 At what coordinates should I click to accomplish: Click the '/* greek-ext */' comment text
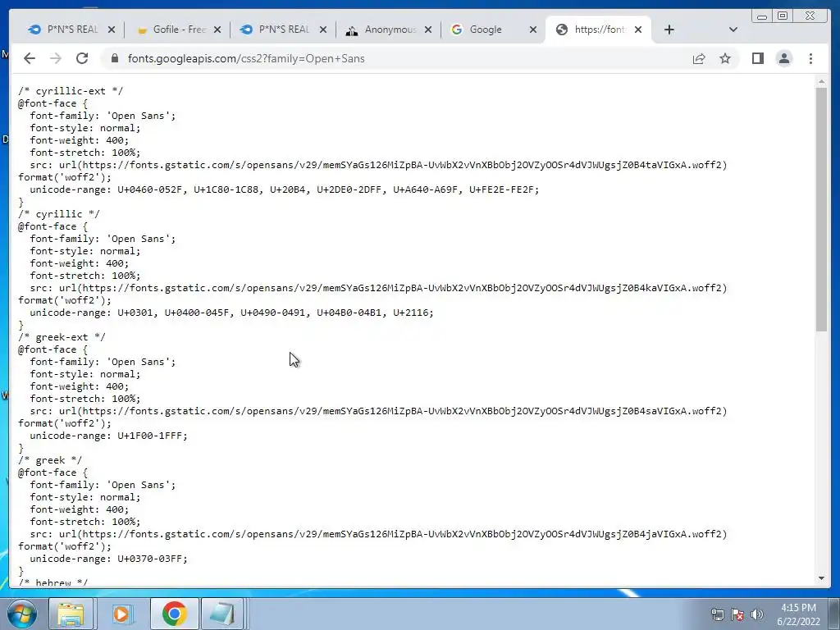tap(62, 337)
